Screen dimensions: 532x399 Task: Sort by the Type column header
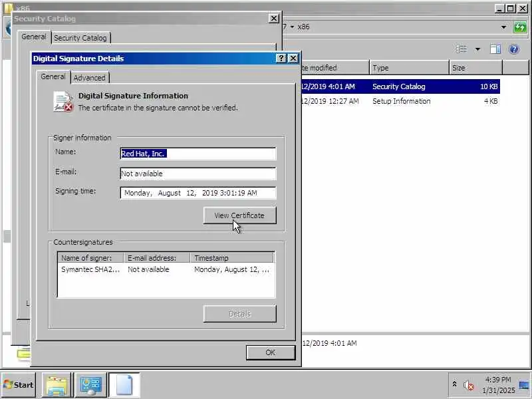click(x=409, y=68)
